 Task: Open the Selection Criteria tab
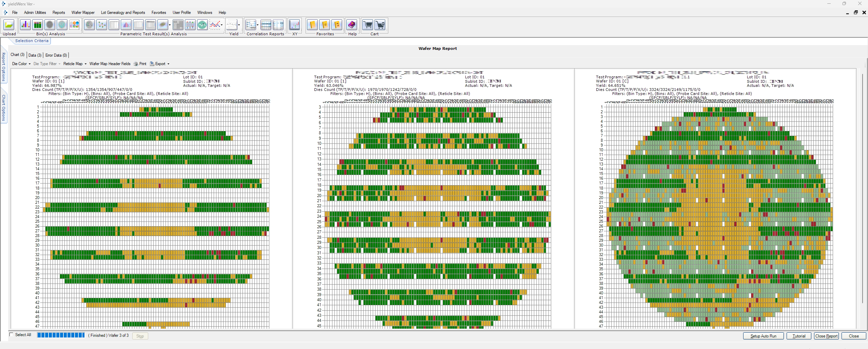32,41
